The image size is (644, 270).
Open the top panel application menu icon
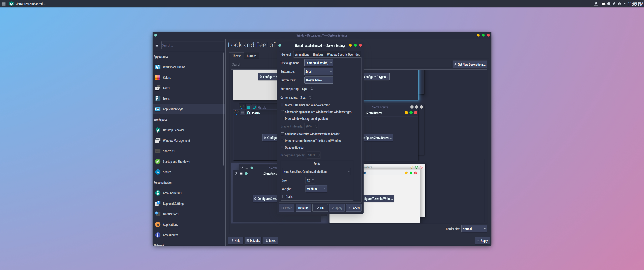[4, 4]
